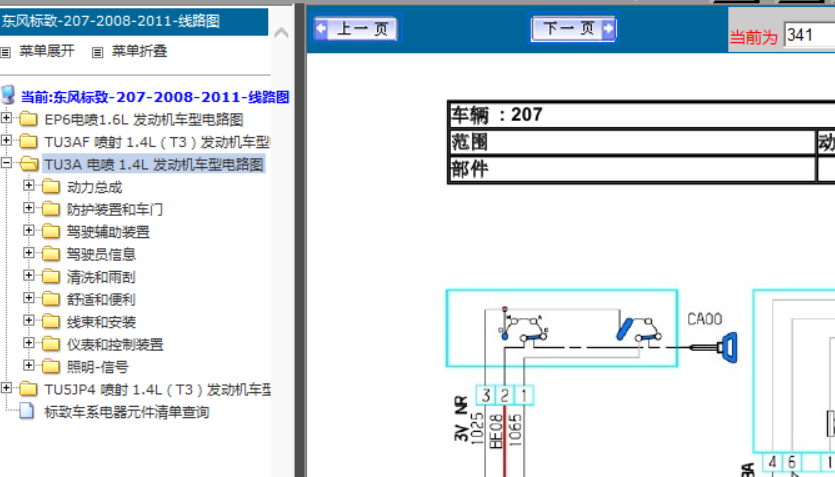835x477 pixels.
Task: Expand the 清洗和雨刮 subfolder
Action: 29,276
